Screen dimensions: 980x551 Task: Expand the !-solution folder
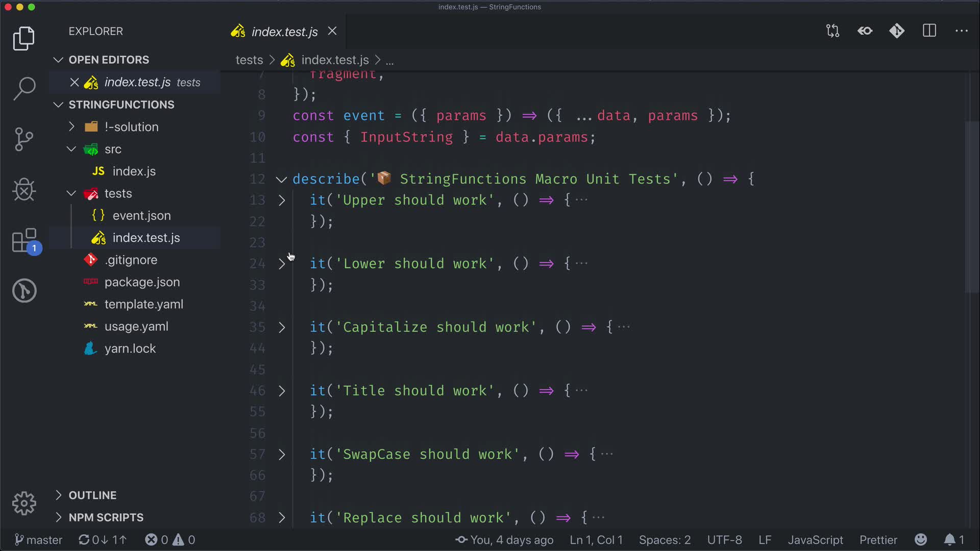(131, 127)
